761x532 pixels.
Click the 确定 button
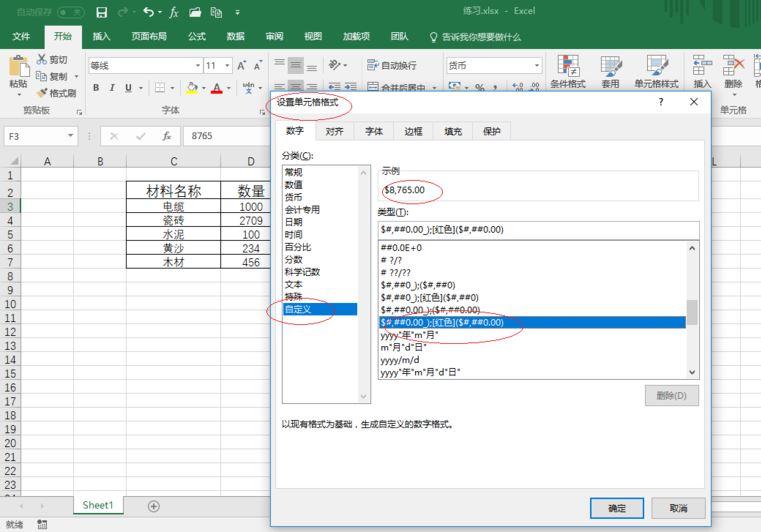click(x=617, y=508)
